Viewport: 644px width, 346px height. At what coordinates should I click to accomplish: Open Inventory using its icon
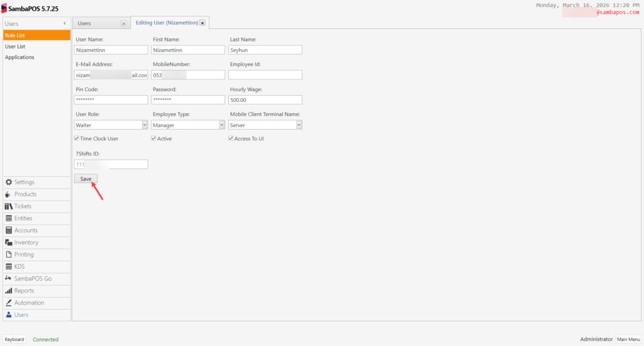pyautogui.click(x=9, y=242)
